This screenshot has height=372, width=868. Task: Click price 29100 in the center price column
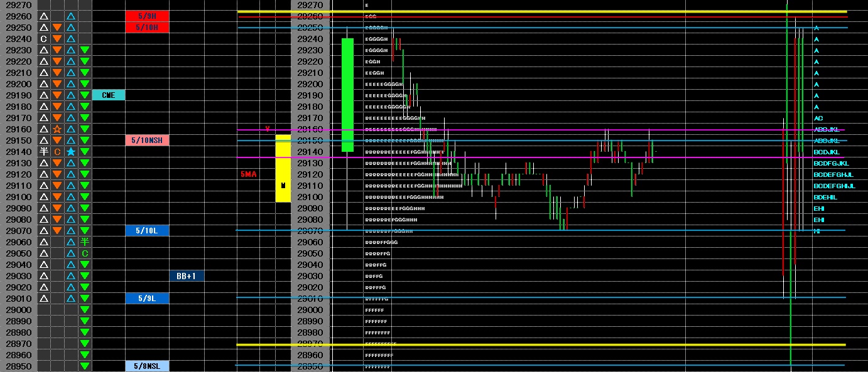[310, 197]
